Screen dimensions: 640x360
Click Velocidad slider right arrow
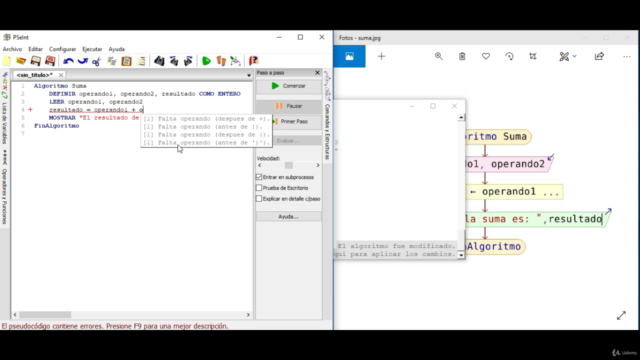[x=318, y=165]
